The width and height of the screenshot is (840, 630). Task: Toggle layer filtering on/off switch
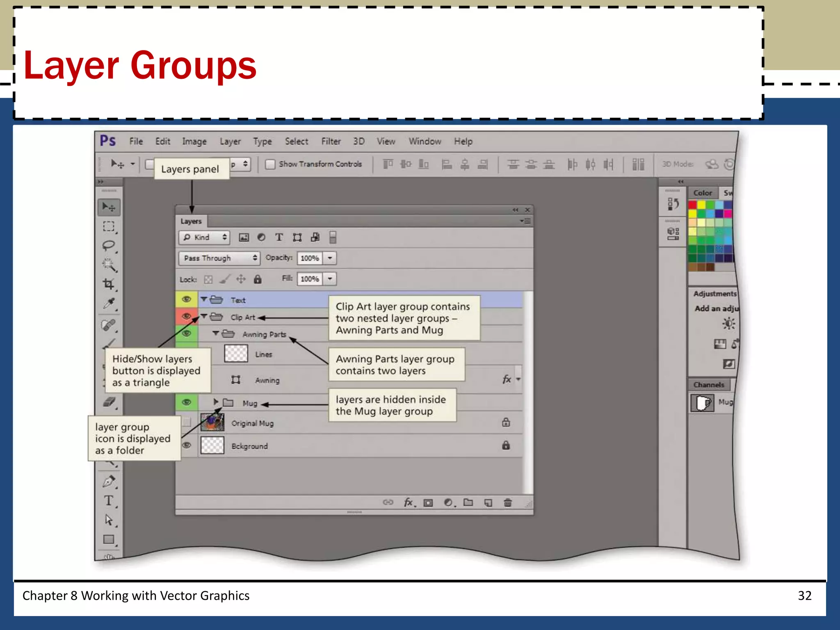click(x=333, y=237)
